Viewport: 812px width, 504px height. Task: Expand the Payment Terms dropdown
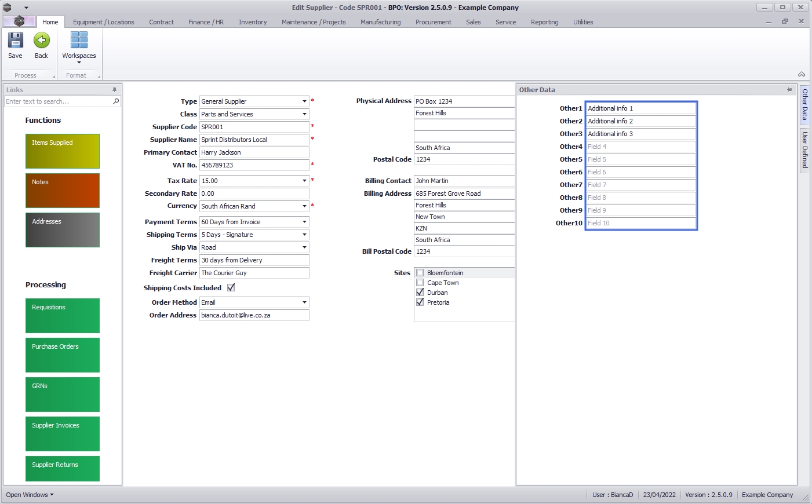[x=304, y=222]
